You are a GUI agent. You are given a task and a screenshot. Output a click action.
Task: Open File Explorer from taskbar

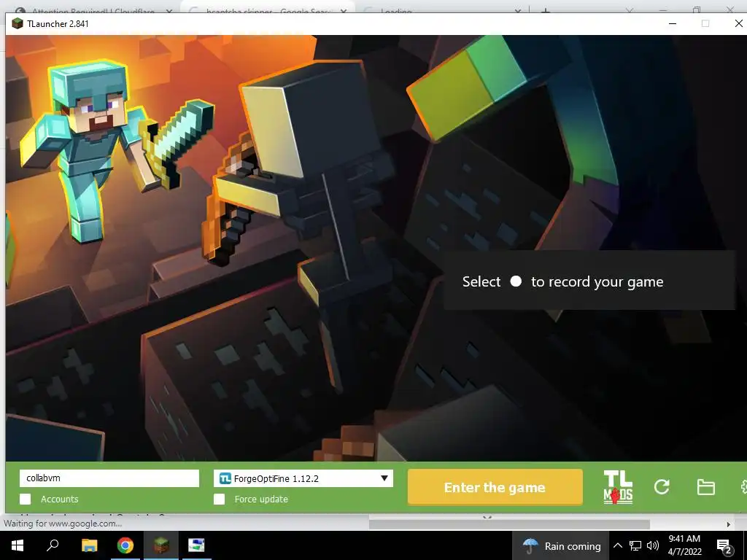(x=89, y=545)
